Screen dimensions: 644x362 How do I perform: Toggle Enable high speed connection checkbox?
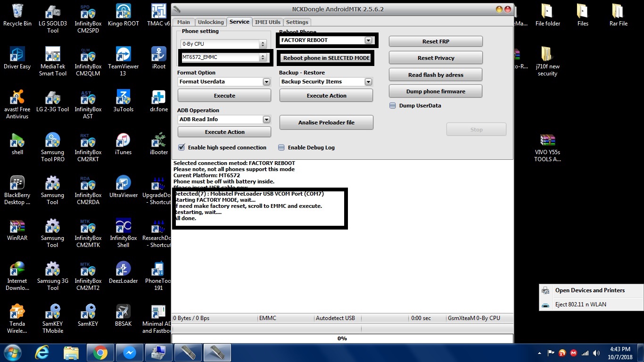182,148
